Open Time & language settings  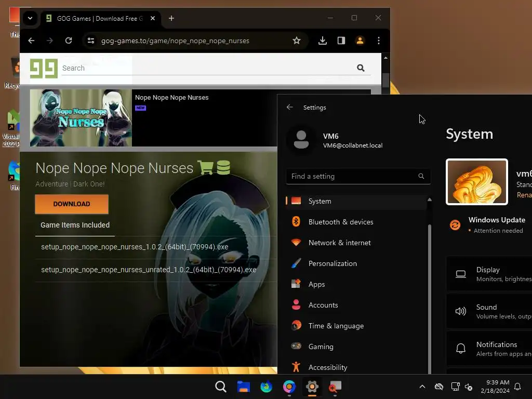pos(356,326)
